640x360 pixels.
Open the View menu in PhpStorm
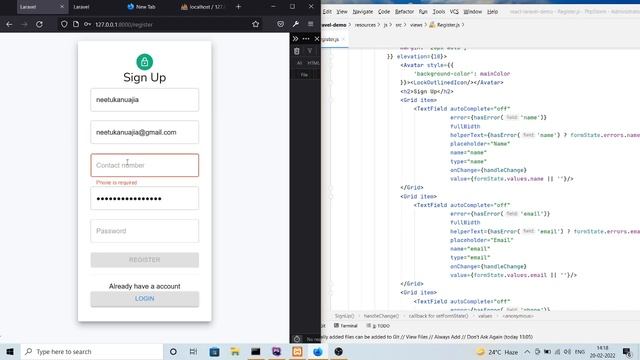(x=342, y=12)
